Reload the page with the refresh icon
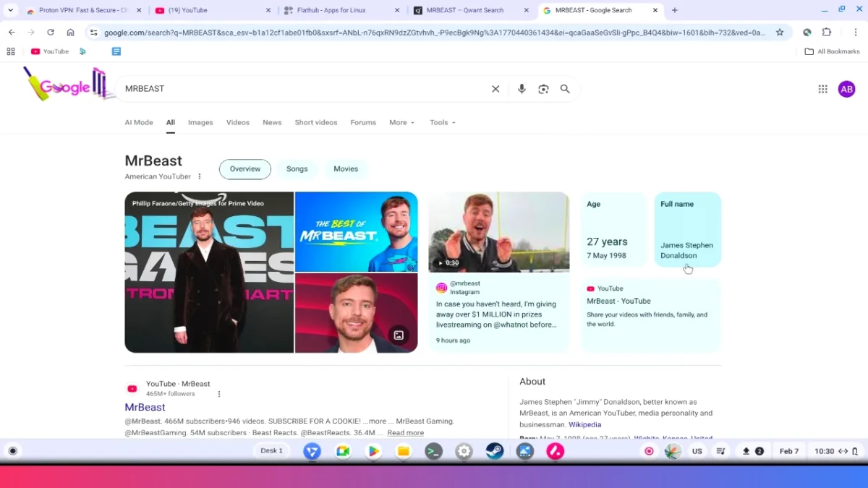 coord(51,32)
